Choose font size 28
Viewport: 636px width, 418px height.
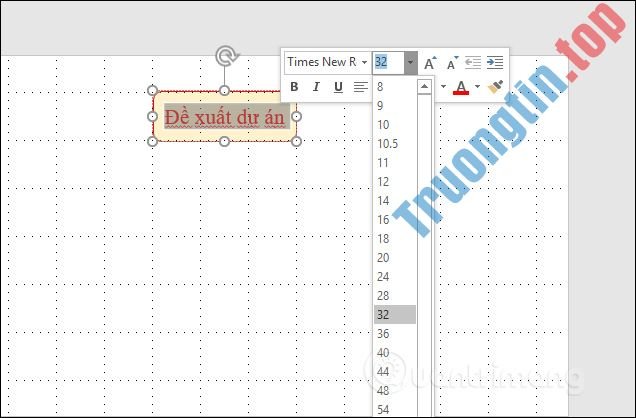pyautogui.click(x=395, y=296)
